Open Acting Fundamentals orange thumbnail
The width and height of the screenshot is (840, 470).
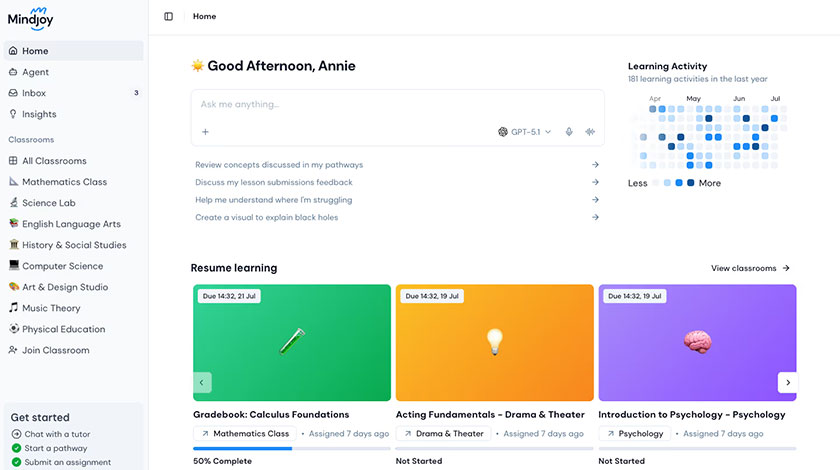[x=494, y=342]
